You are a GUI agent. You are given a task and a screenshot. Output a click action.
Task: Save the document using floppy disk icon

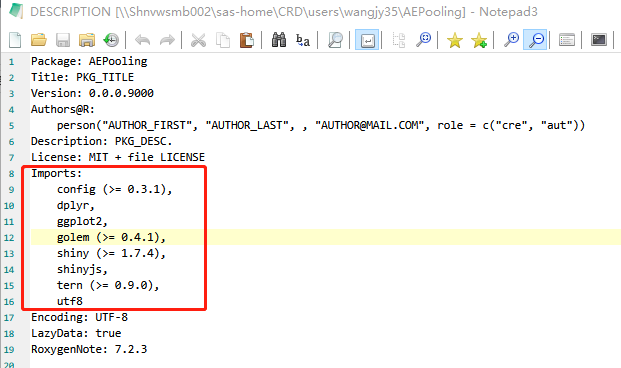click(x=63, y=40)
